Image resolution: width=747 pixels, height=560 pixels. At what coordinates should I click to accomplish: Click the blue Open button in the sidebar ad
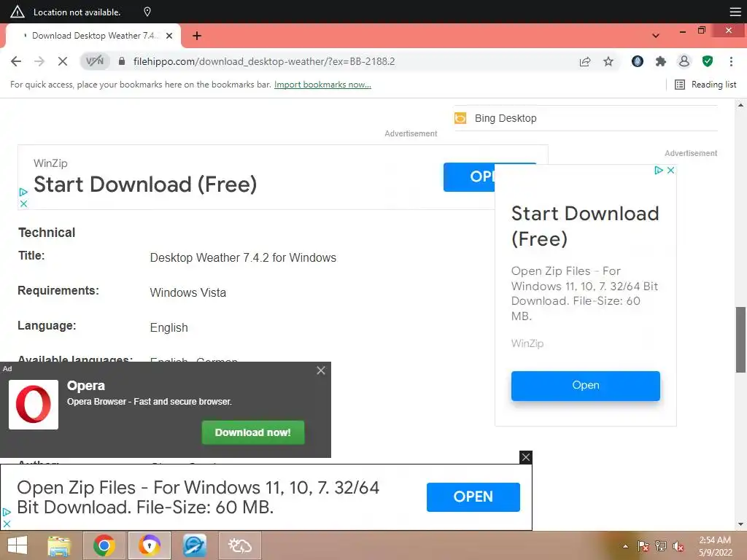(586, 386)
